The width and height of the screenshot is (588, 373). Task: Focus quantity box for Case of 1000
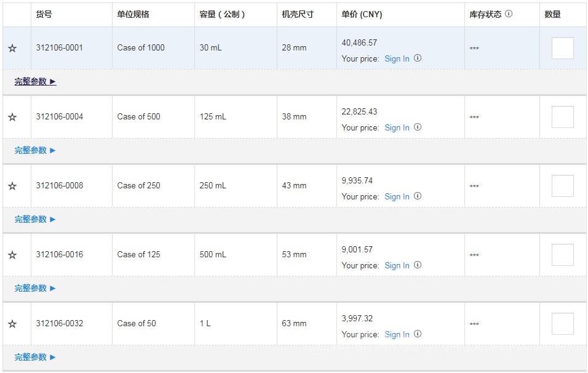coord(562,48)
